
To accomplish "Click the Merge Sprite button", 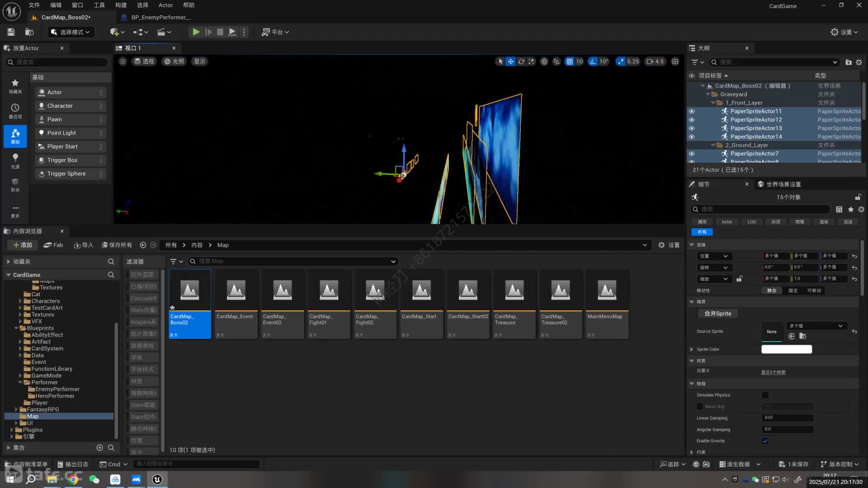I will tap(717, 314).
